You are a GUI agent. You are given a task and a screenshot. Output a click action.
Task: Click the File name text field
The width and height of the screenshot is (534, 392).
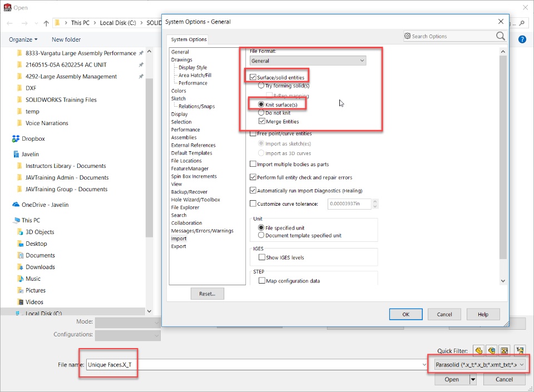pyautogui.click(x=254, y=364)
